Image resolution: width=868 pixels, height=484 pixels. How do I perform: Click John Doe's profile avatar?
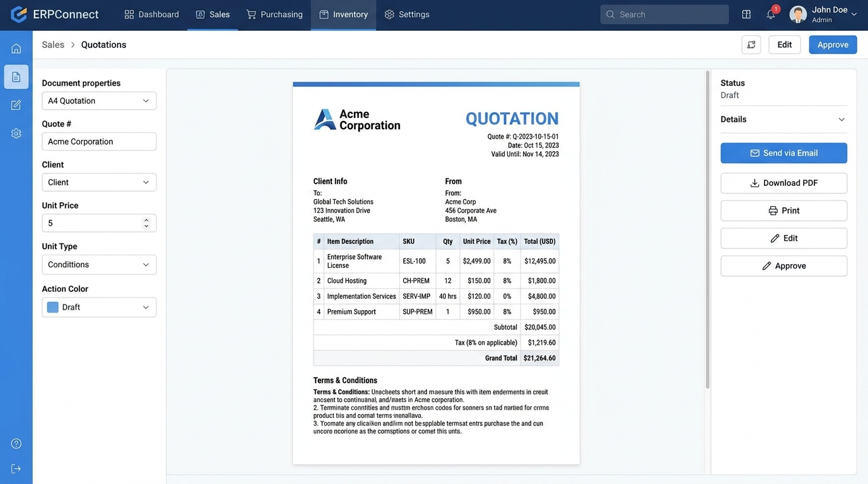(798, 14)
